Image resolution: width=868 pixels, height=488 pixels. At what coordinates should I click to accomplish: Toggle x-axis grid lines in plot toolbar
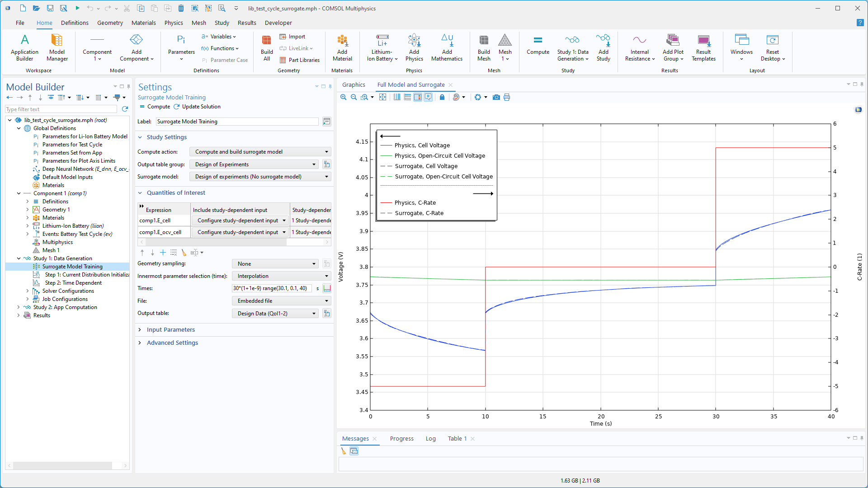pyautogui.click(x=397, y=97)
